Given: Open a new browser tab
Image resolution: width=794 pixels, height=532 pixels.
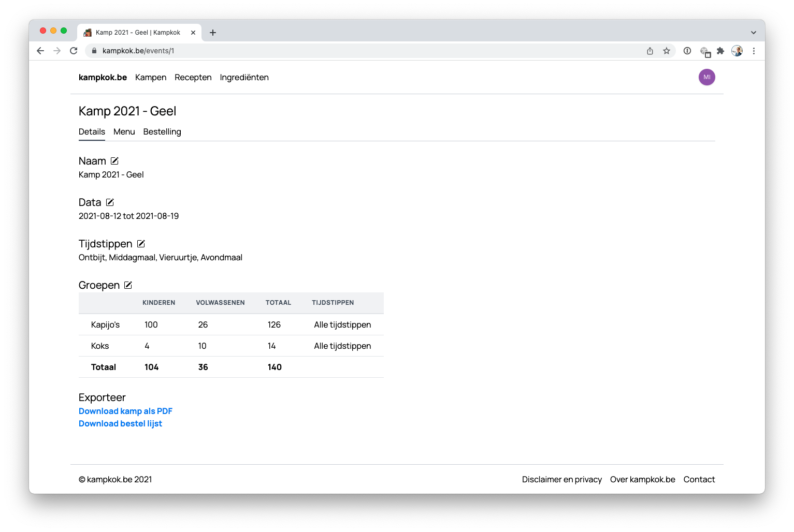Looking at the screenshot, I should click(213, 33).
